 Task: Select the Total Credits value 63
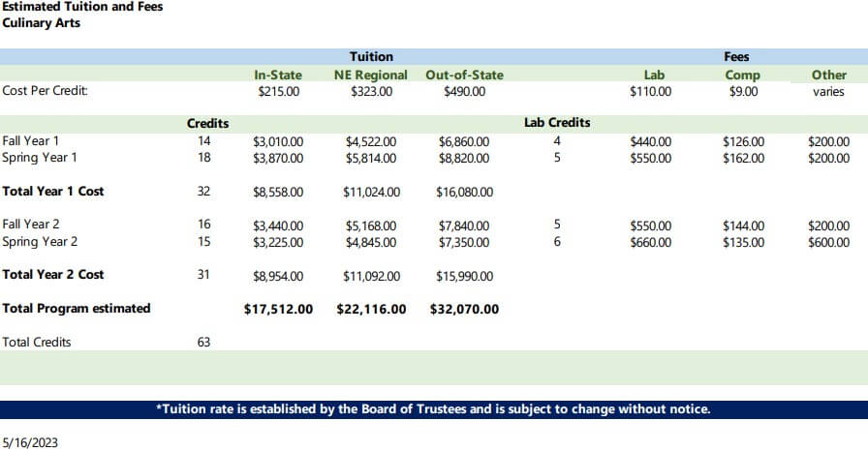click(x=203, y=342)
